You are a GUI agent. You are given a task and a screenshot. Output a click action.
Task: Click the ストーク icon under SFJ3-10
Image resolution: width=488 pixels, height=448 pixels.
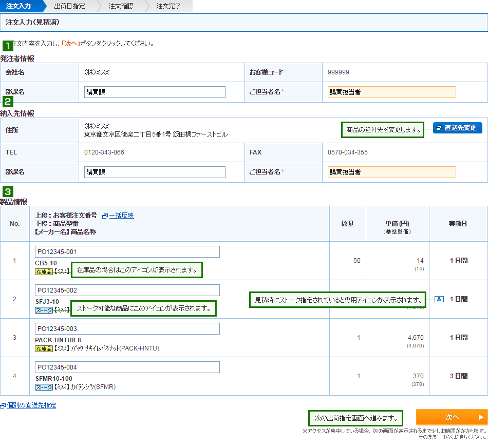pyautogui.click(x=44, y=310)
